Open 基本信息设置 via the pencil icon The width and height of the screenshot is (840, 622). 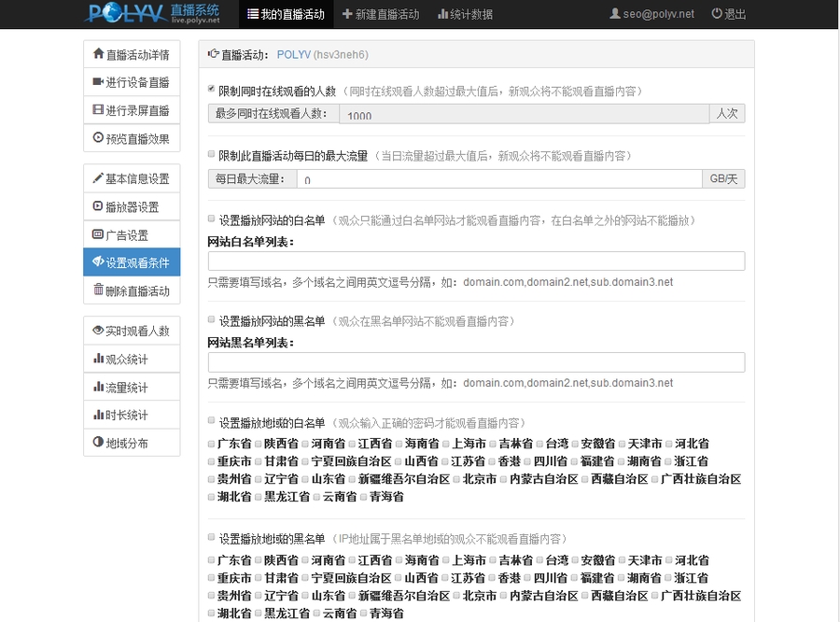[x=131, y=179]
